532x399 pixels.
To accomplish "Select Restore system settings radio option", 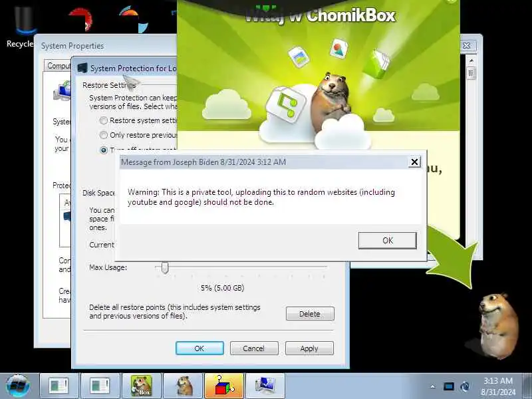I will pos(104,120).
